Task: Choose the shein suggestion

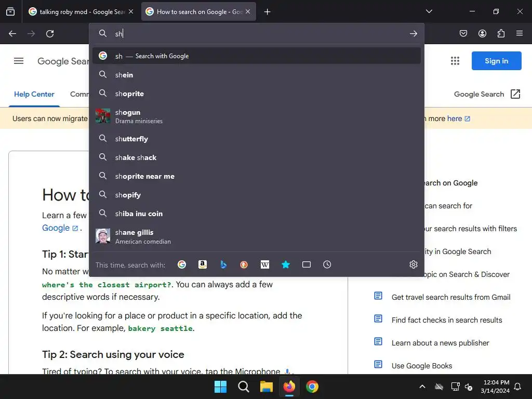Action: click(257, 75)
